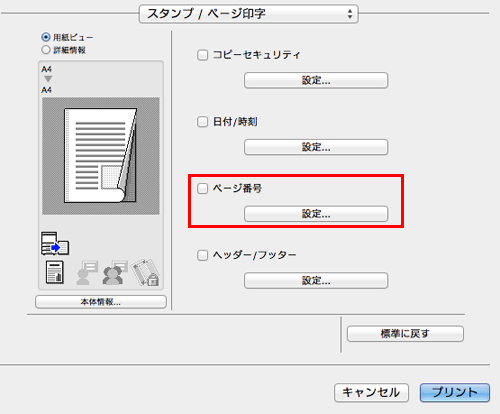Image resolution: width=500 pixels, height=414 pixels.
Task: Click the 標準に戻す button
Action: 405,334
